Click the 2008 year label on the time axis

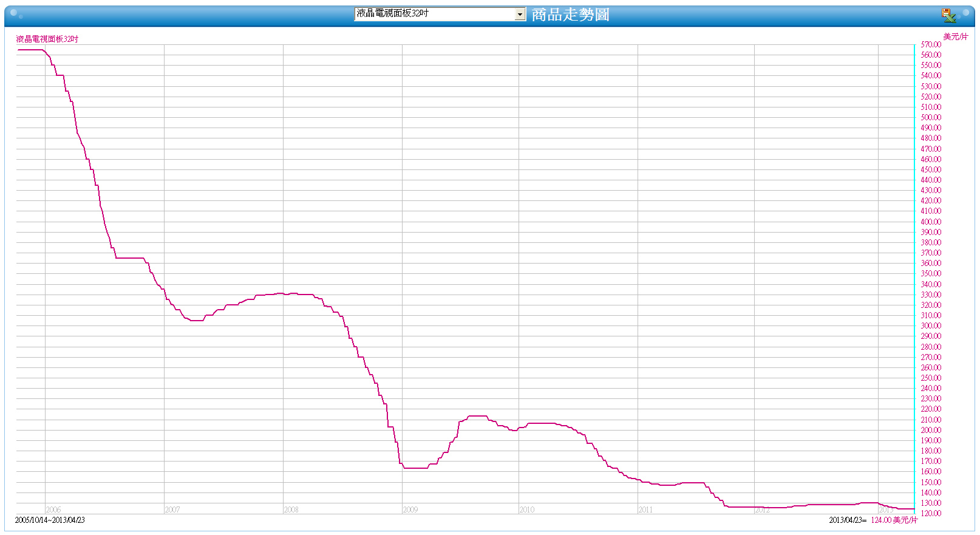point(291,509)
